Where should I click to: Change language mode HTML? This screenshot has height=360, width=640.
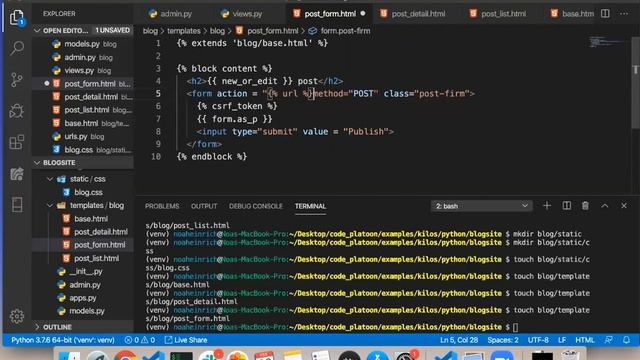pyautogui.click(x=584, y=340)
